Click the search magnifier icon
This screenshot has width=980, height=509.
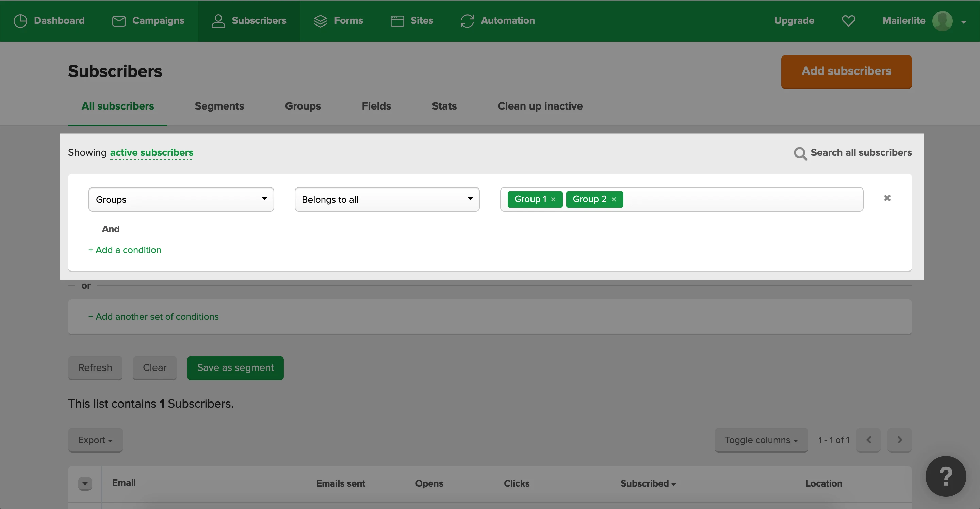click(x=800, y=153)
